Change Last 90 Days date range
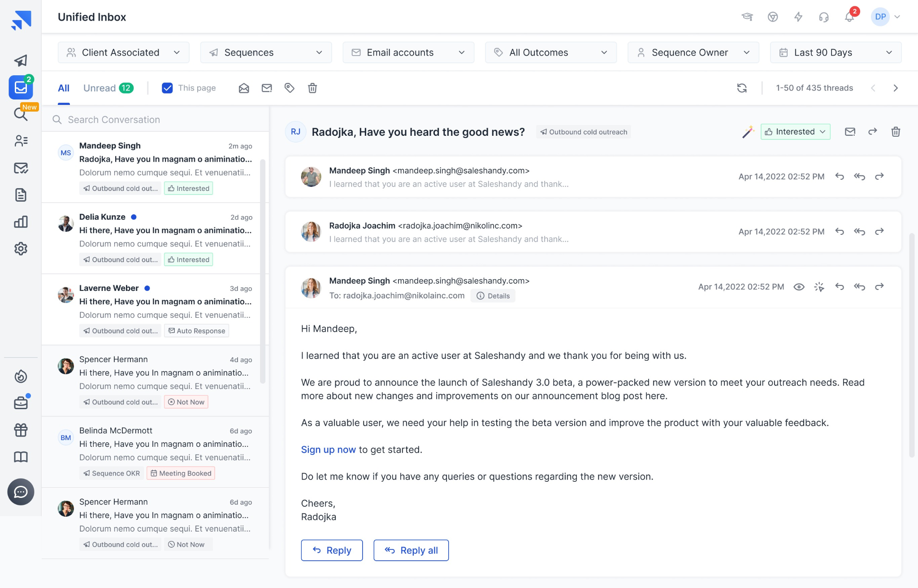Viewport: 918px width, 588px height. coord(836,52)
